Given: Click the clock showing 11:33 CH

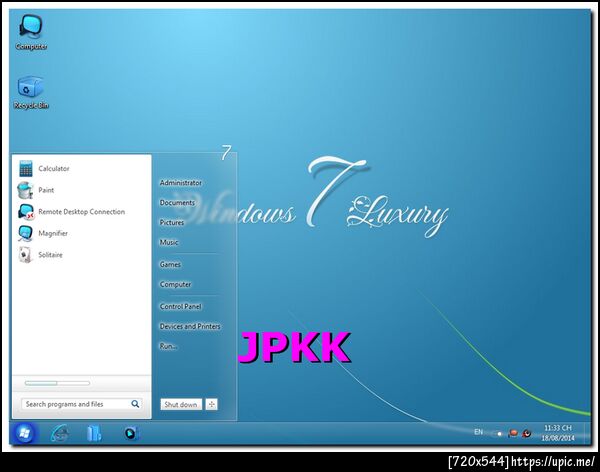Looking at the screenshot, I should point(558,428).
